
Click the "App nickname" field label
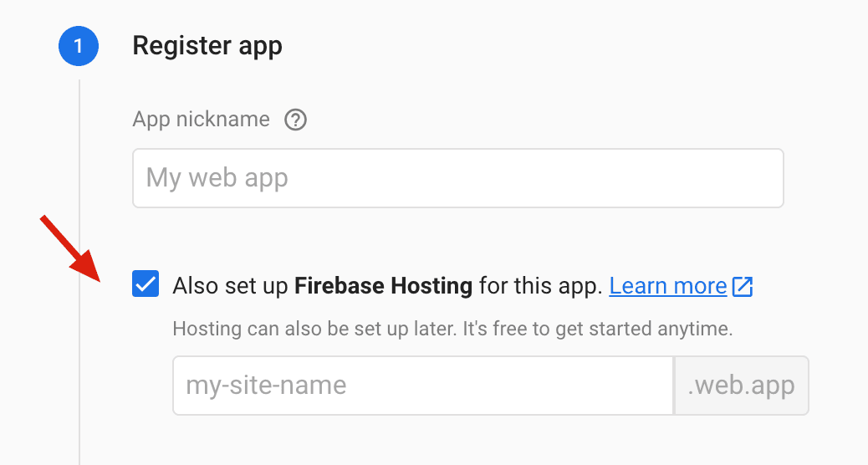pyautogui.click(x=201, y=120)
